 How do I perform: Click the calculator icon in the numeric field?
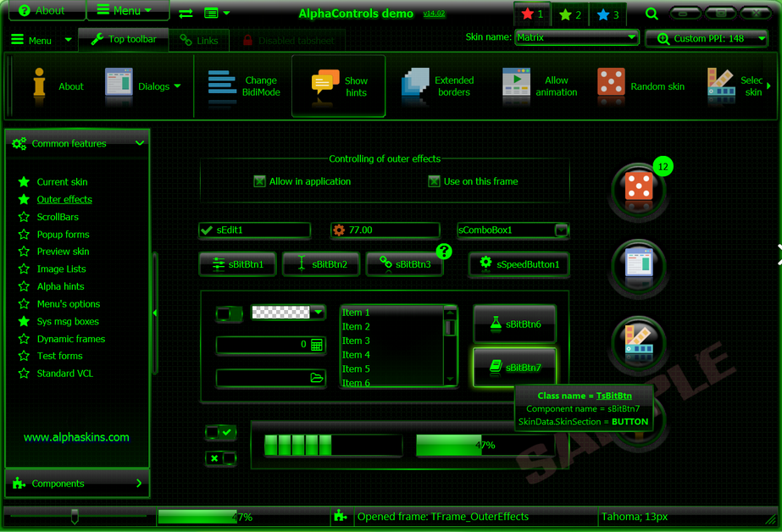point(319,346)
